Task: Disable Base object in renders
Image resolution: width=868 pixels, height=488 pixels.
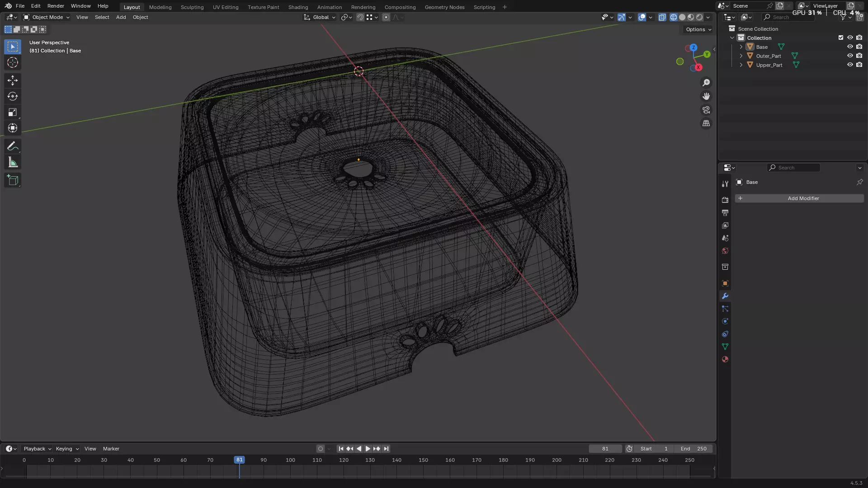Action: click(x=859, y=47)
